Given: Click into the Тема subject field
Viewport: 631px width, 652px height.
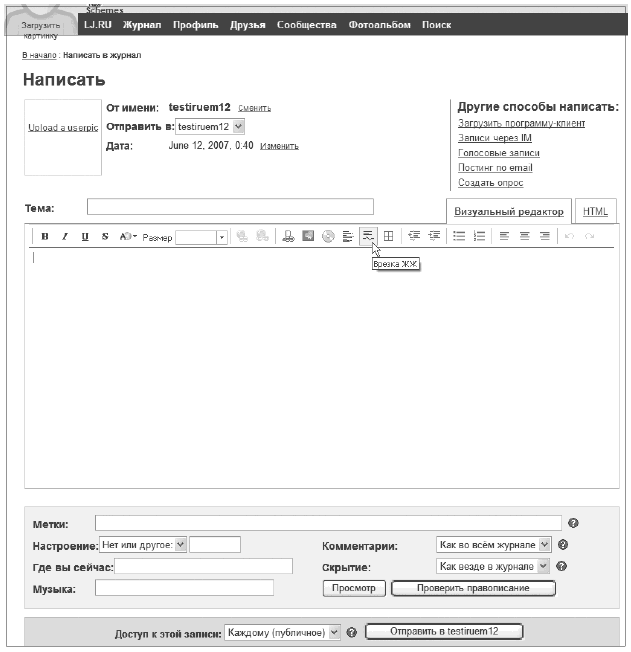Looking at the screenshot, I should pos(230,207).
